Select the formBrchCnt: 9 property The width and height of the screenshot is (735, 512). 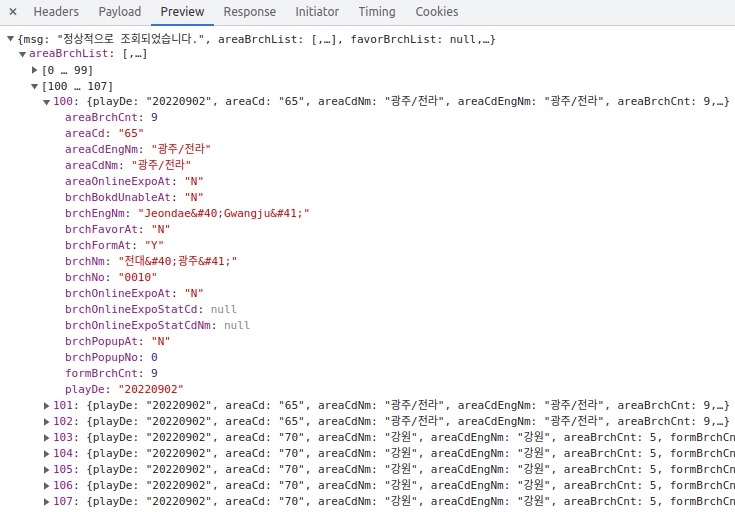pos(112,373)
